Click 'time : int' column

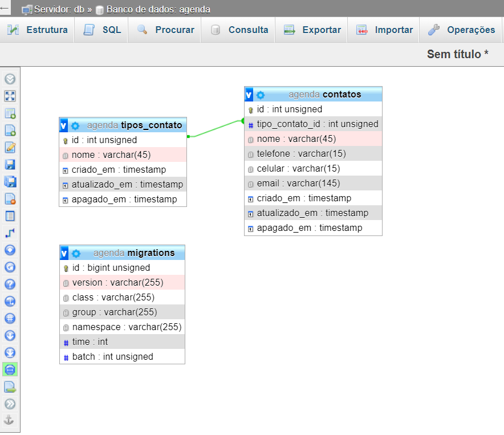coord(122,342)
